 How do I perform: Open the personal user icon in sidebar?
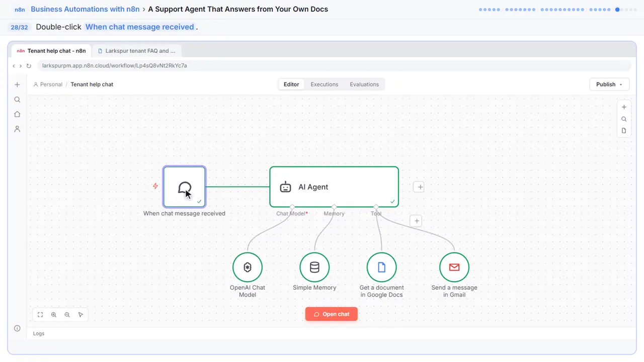coord(17,129)
